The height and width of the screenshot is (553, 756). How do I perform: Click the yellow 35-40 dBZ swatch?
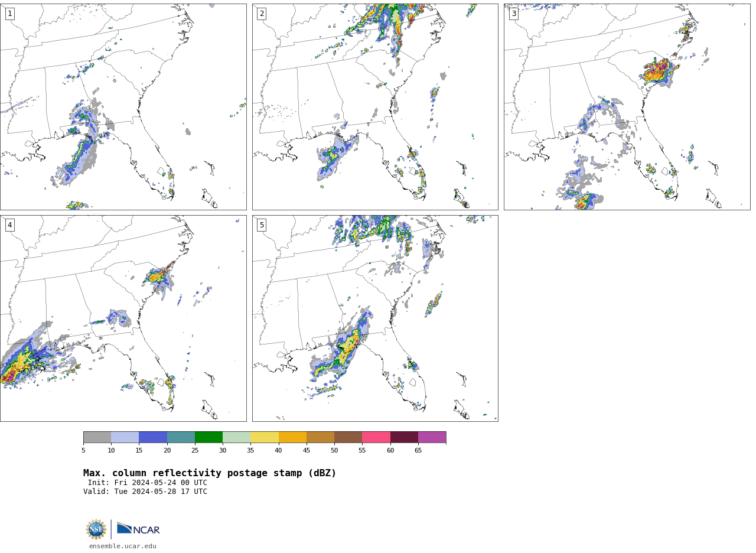click(x=265, y=437)
